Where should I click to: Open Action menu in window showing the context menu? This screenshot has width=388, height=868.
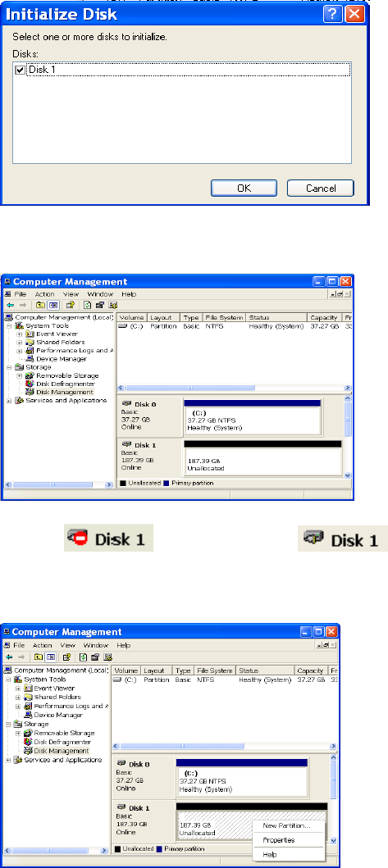[x=42, y=645]
